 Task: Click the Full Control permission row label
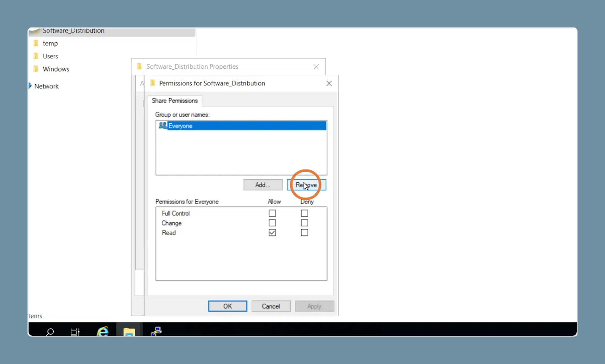pyautogui.click(x=175, y=213)
